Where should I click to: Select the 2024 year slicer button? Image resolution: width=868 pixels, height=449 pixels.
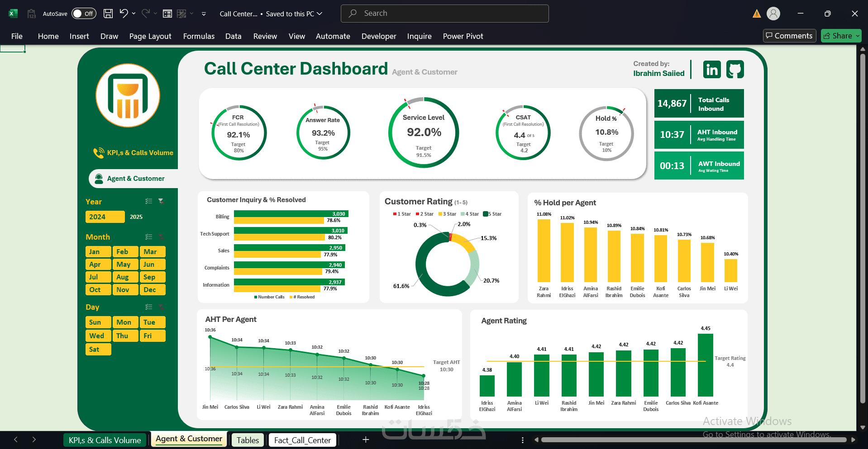(x=105, y=217)
